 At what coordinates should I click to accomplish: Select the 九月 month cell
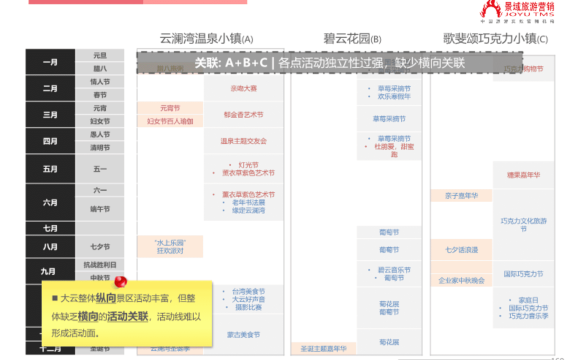tap(50, 271)
